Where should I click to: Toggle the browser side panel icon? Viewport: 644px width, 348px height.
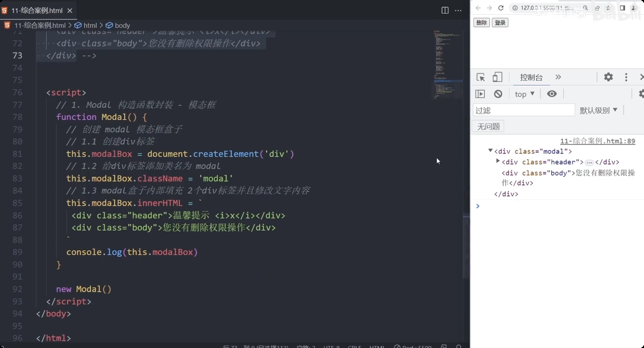622,8
